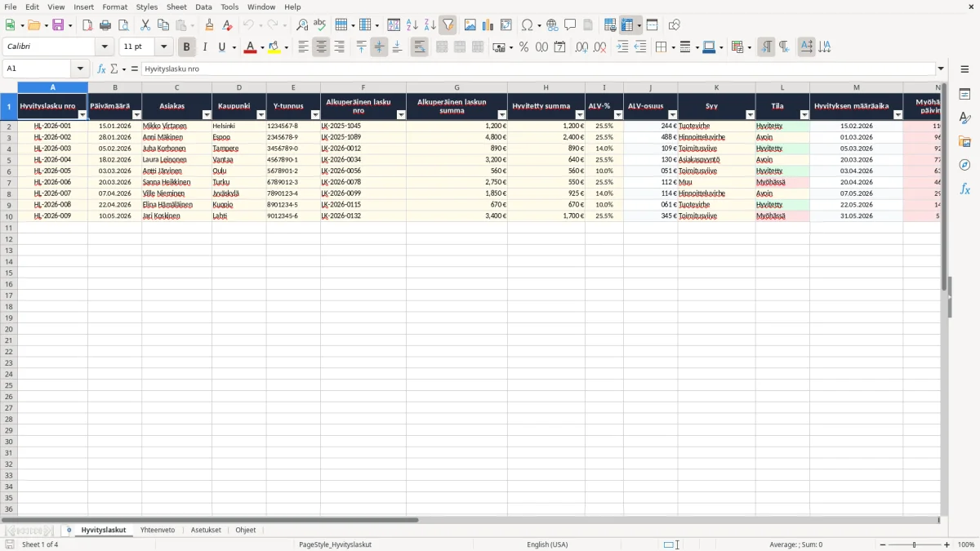Toggle Bold formatting
This screenshot has width=980, height=551.
186,47
